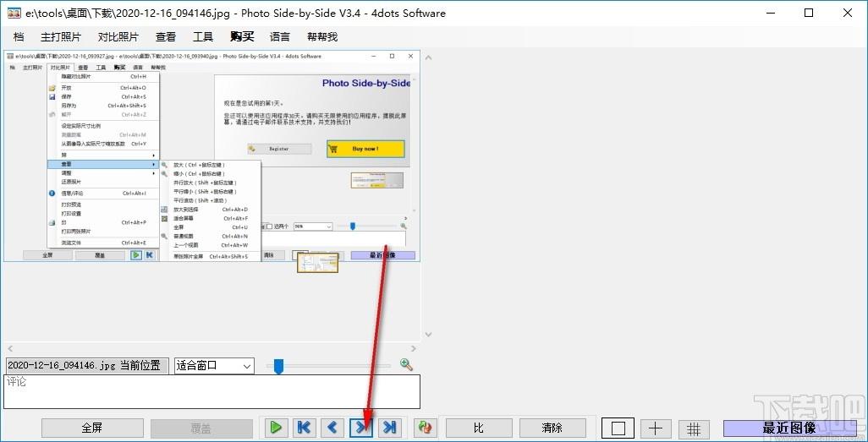Open the 对比照片 menu
The width and height of the screenshot is (868, 442).
118,37
